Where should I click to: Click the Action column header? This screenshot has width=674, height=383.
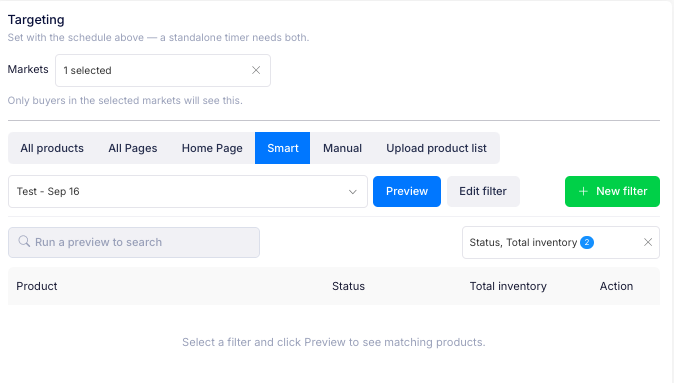tap(616, 286)
